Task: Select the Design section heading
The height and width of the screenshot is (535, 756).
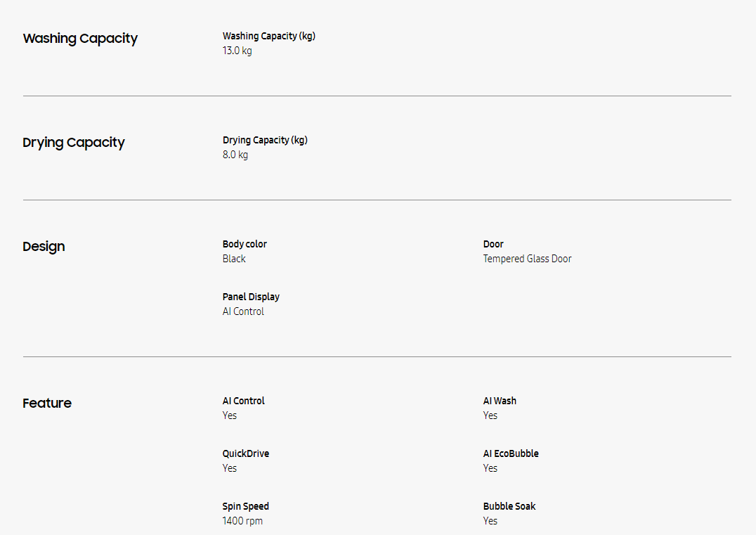Action: 44,247
